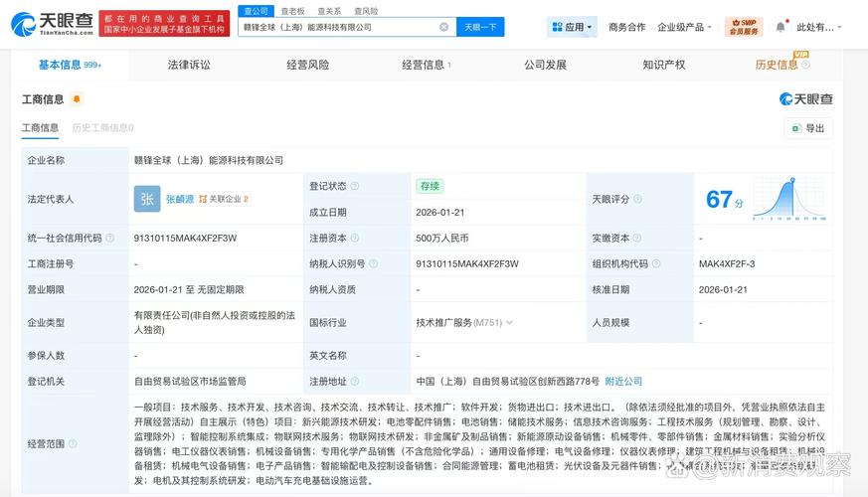This screenshot has height=497, width=868.
Task: Expand the 企业级产品 menu
Action: [684, 27]
